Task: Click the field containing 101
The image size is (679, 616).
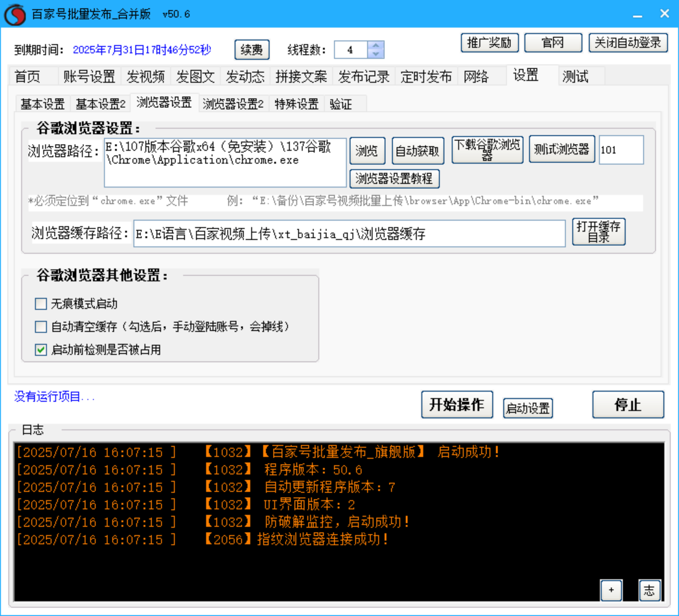Action: click(621, 150)
